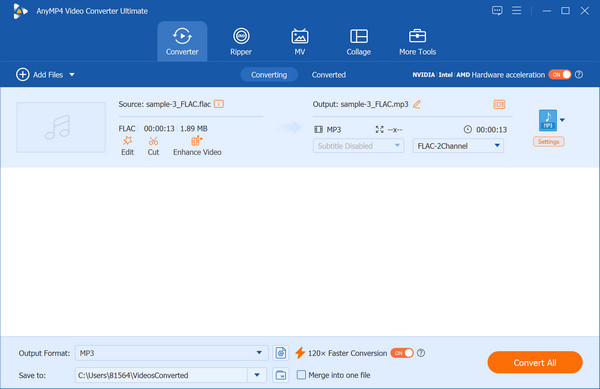This screenshot has height=389, width=600.
Task: Open the Enhance Video tool
Action: 197,146
